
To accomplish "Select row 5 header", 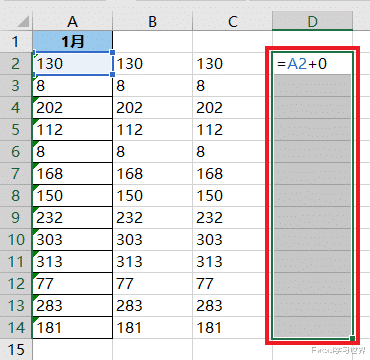I will [16, 129].
